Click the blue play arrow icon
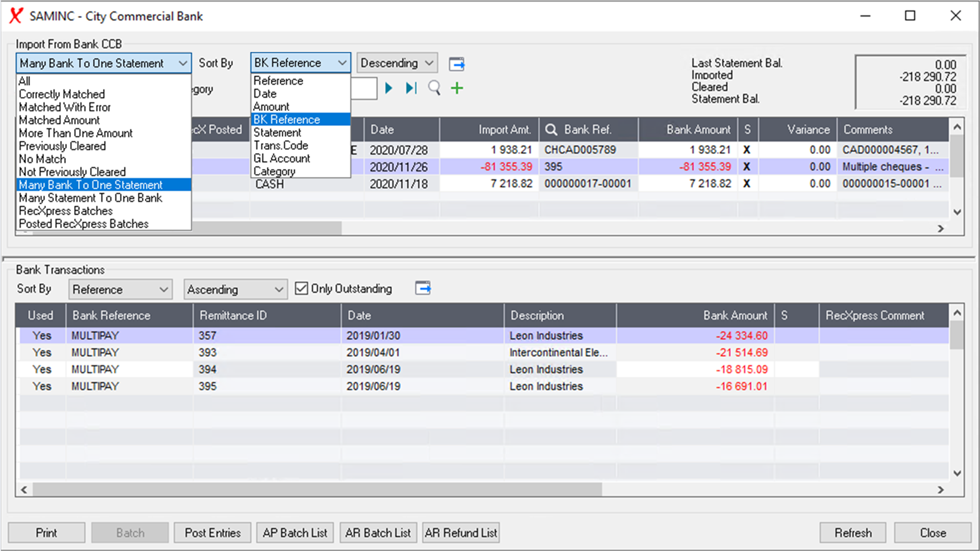Image resolution: width=980 pixels, height=551 pixels. coord(388,88)
